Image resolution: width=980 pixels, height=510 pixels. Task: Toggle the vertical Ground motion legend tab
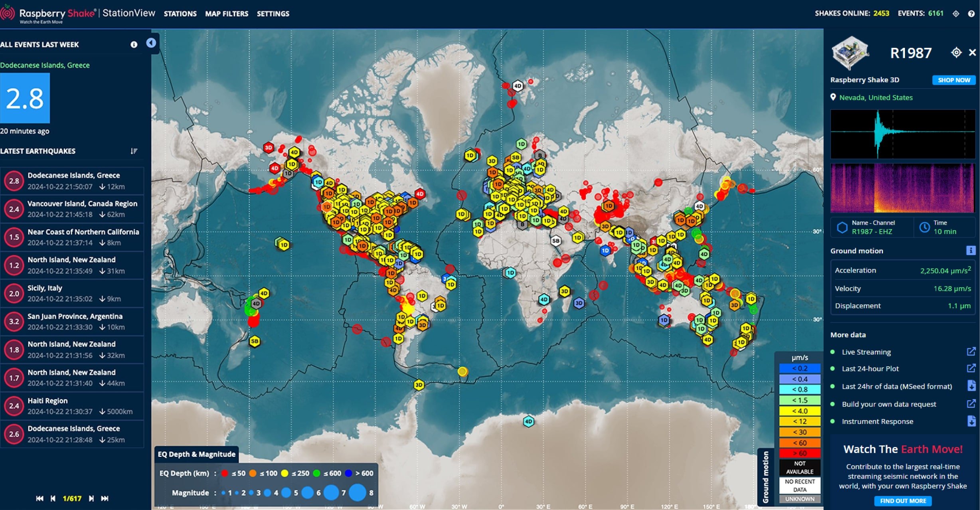[765, 477]
